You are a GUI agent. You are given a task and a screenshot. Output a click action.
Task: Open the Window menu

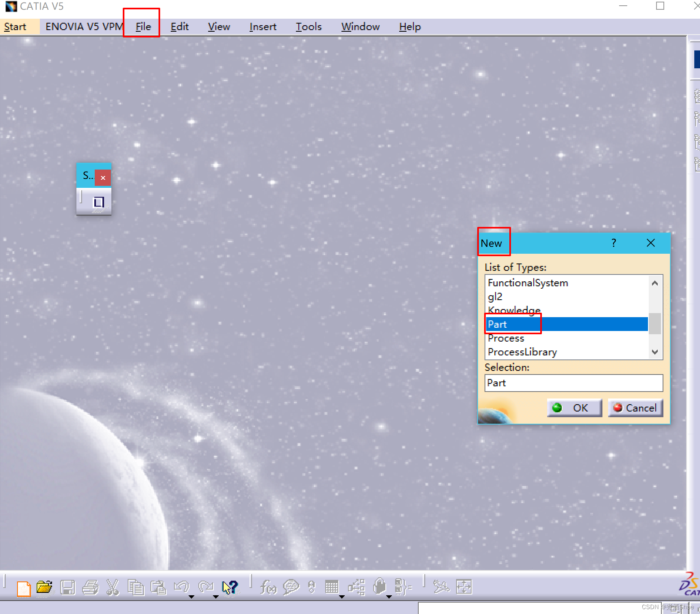361,27
